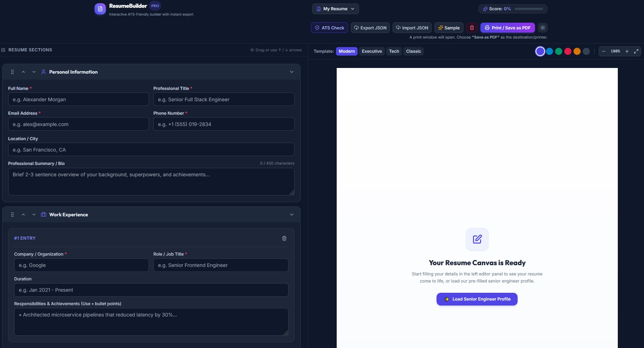Image resolution: width=644 pixels, height=348 pixels.
Task: Click the Score progress bar
Action: (x=529, y=9)
